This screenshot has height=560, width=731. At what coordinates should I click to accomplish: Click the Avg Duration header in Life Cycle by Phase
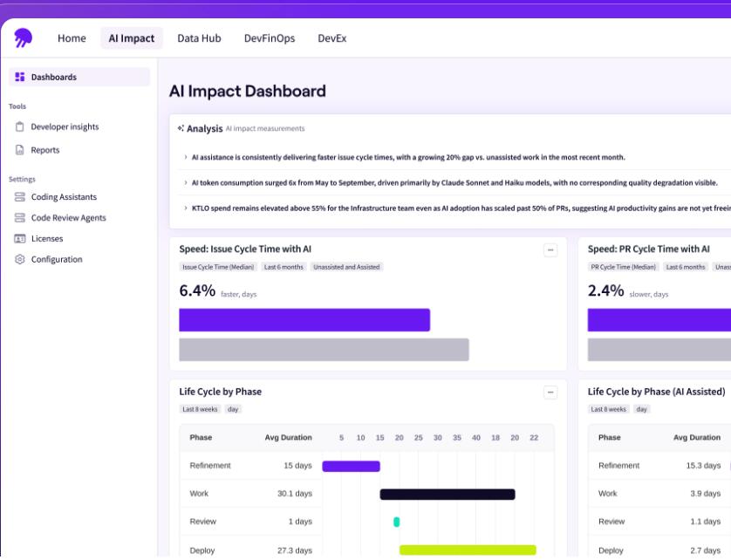pyautogui.click(x=288, y=438)
